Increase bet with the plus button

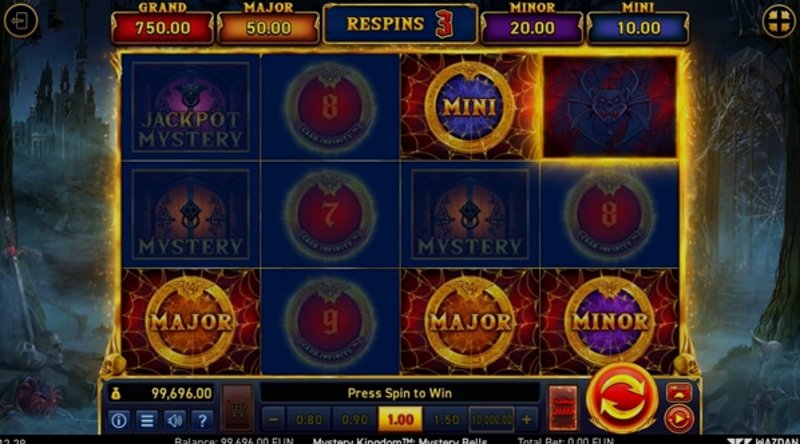point(527,420)
